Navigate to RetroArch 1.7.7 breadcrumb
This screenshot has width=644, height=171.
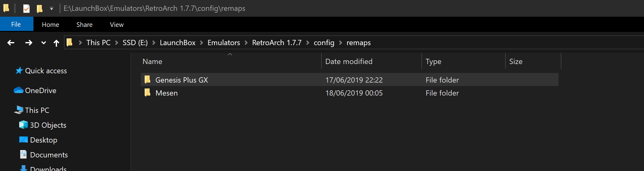click(x=277, y=43)
